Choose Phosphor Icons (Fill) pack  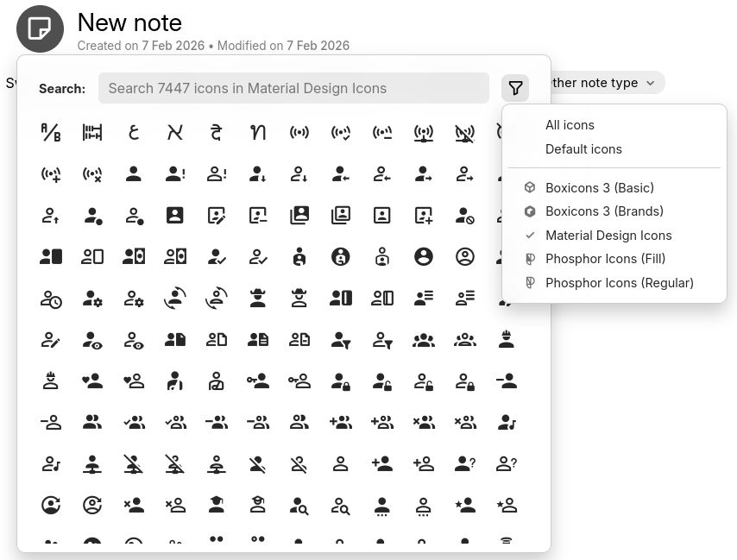pos(605,259)
